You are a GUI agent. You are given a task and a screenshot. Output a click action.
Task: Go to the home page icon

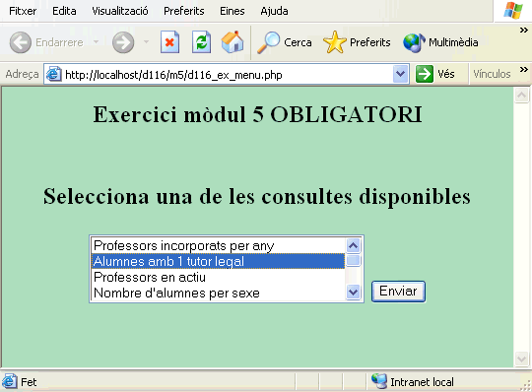point(233,42)
